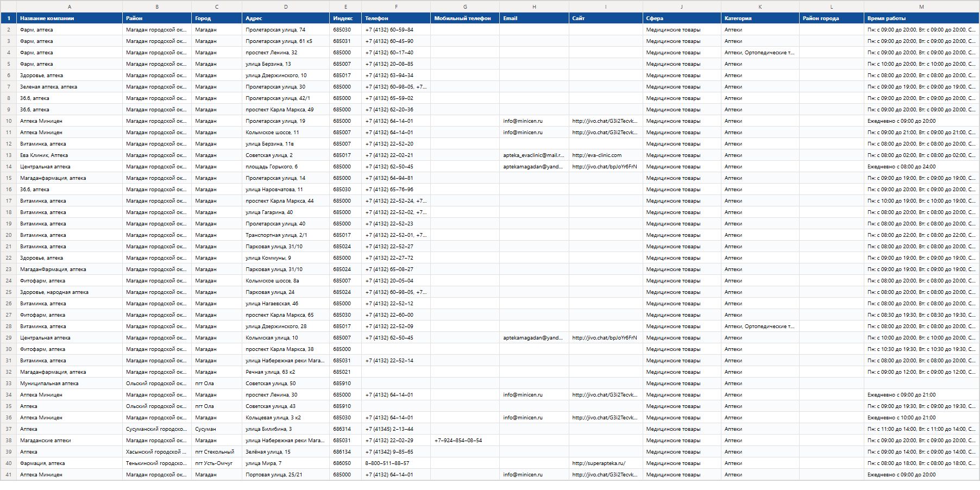Viewport: 980px width, 490px height.
Task: Click address 'улица Наровчатова, 11'
Action: (x=286, y=190)
